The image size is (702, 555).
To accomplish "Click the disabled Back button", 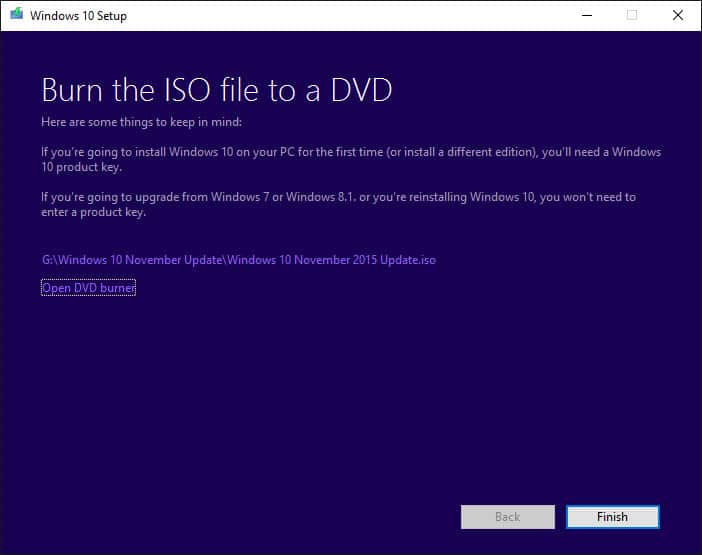I will tap(507, 517).
